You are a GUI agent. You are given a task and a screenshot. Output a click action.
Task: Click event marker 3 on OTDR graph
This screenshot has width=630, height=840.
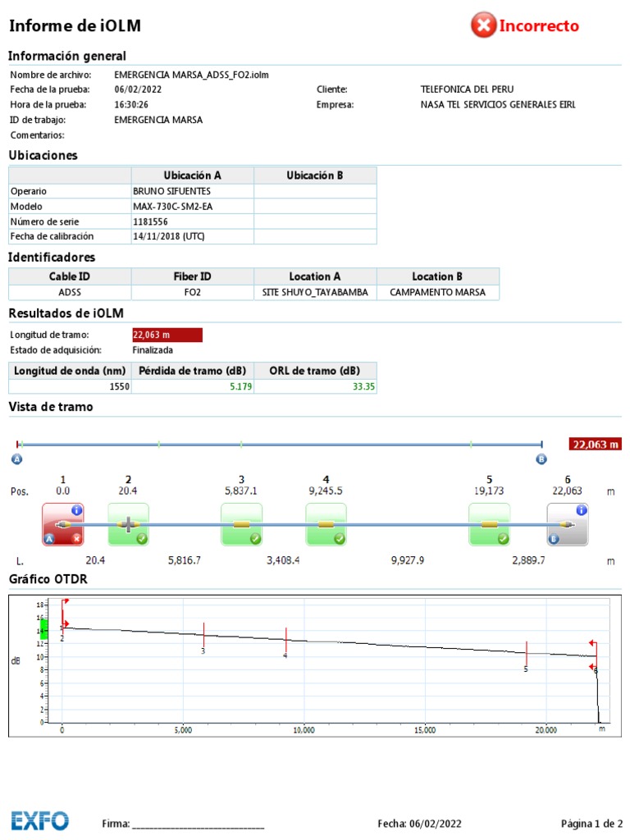tap(203, 637)
